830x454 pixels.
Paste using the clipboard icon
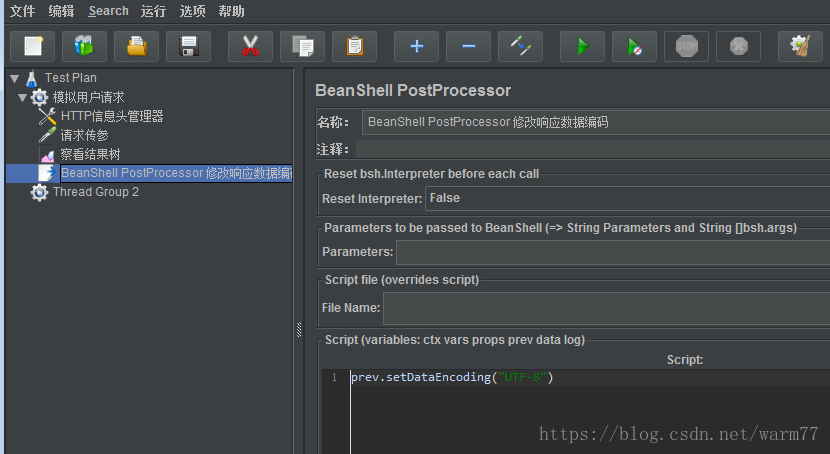point(355,47)
